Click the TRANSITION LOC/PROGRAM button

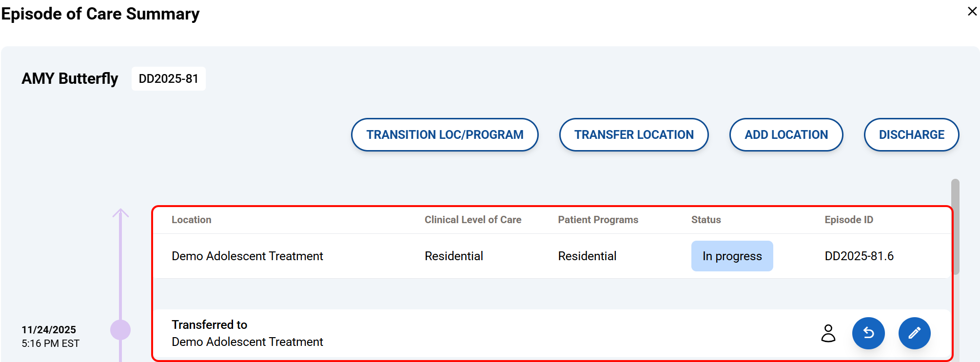pos(445,134)
